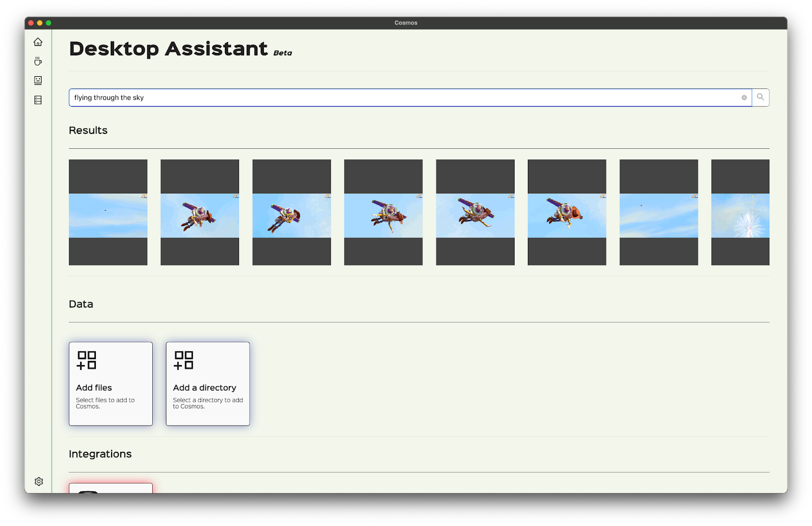Minimize the Cosmos window with yellow button
The height and width of the screenshot is (526, 812).
point(40,23)
